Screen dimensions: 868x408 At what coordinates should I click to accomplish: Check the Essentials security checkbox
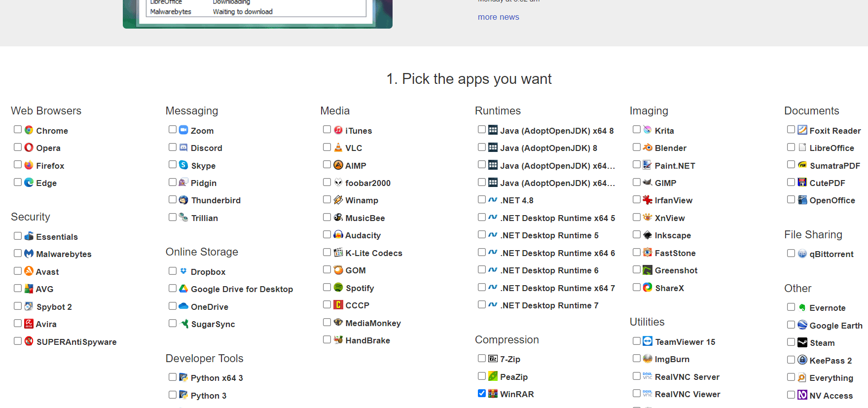pos(18,236)
